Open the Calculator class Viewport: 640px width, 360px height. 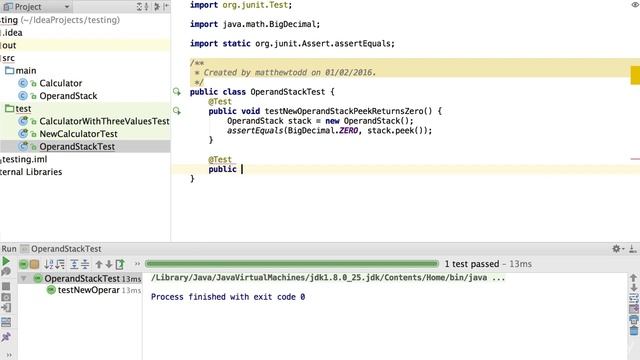(x=60, y=83)
